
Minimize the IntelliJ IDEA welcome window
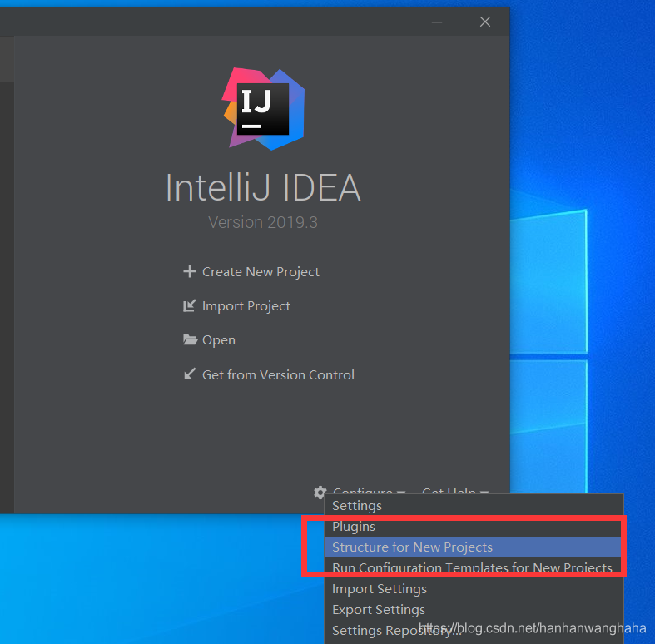(x=436, y=22)
